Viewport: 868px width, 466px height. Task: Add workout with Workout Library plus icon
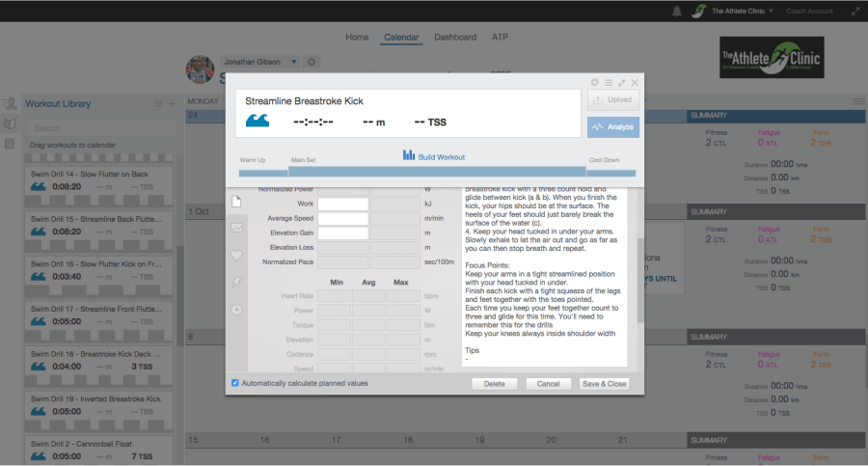click(172, 103)
